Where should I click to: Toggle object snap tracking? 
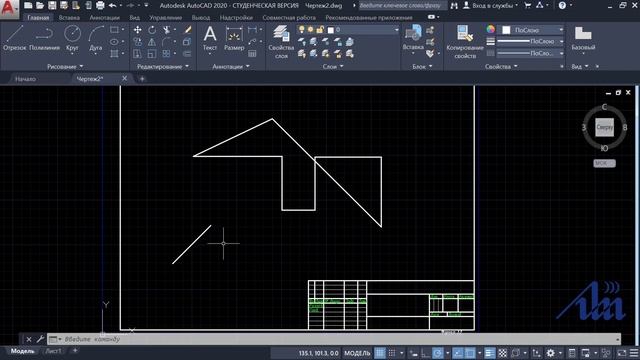pyautogui.click(x=458, y=353)
